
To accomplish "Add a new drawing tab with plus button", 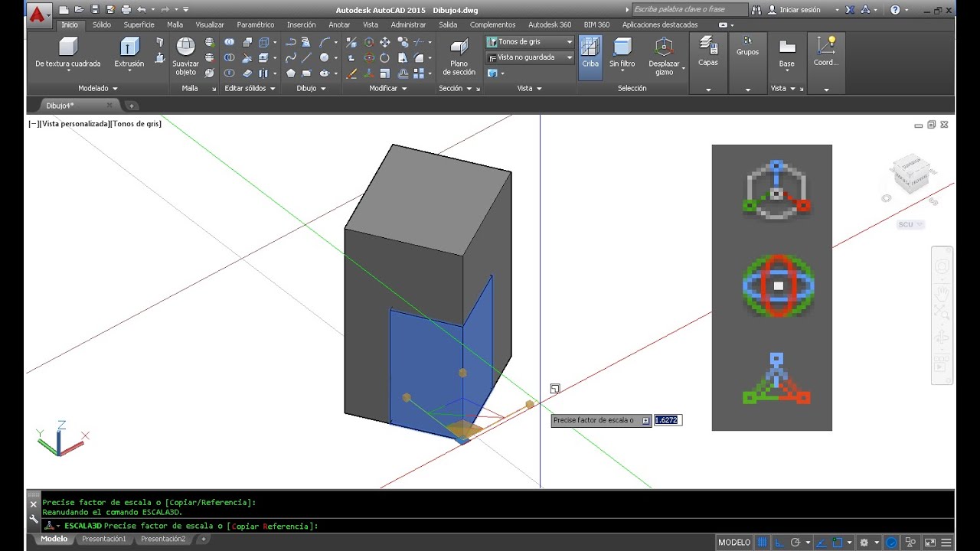I will click(131, 106).
